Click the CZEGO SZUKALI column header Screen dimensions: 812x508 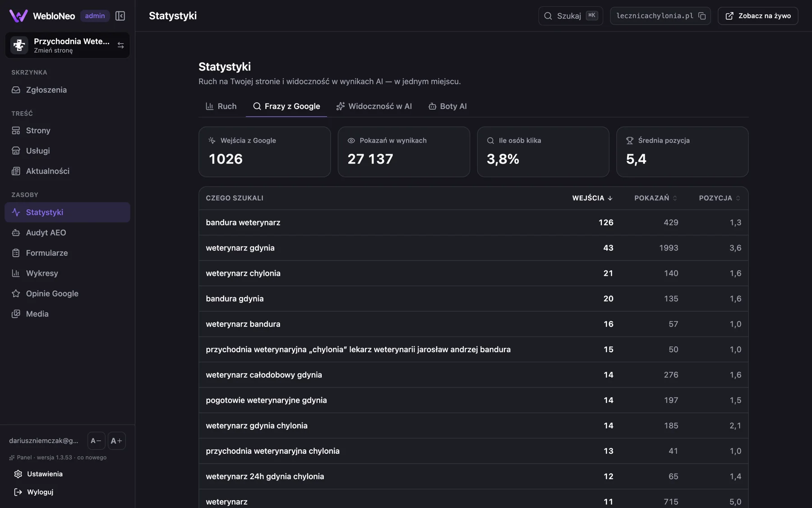(x=235, y=198)
